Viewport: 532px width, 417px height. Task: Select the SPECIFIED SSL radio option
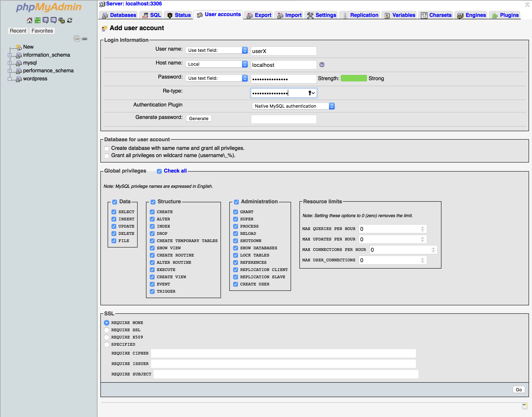107,344
